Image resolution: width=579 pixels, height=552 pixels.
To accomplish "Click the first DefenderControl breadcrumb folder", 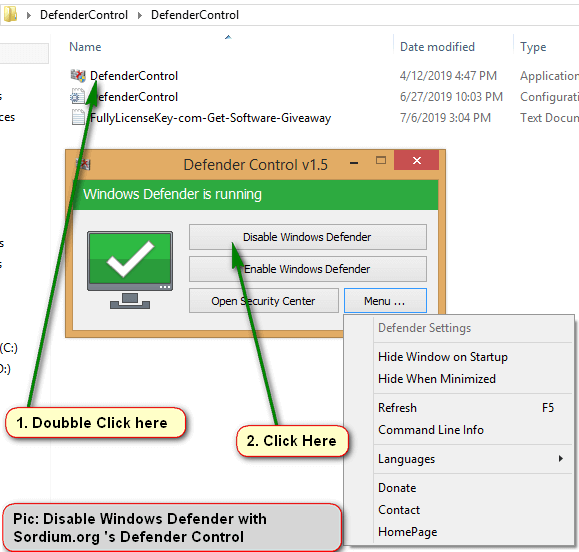I will (84, 15).
